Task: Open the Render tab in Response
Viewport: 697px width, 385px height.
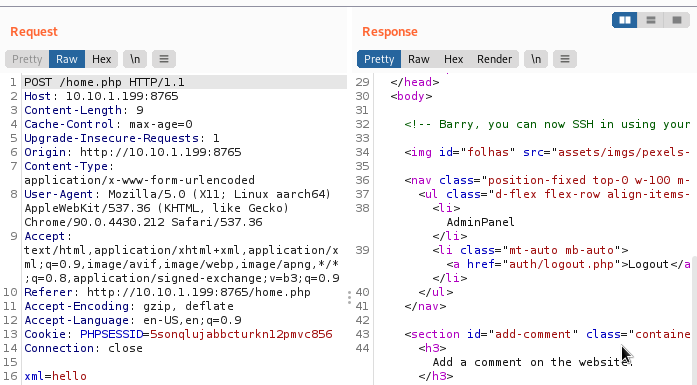Action: pyautogui.click(x=494, y=59)
